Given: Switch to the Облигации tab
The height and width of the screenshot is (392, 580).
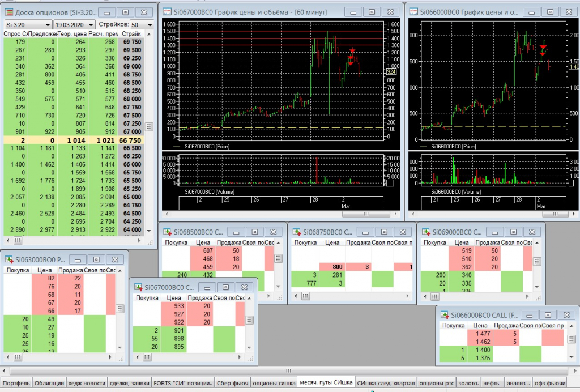Looking at the screenshot, I should pos(49,383).
